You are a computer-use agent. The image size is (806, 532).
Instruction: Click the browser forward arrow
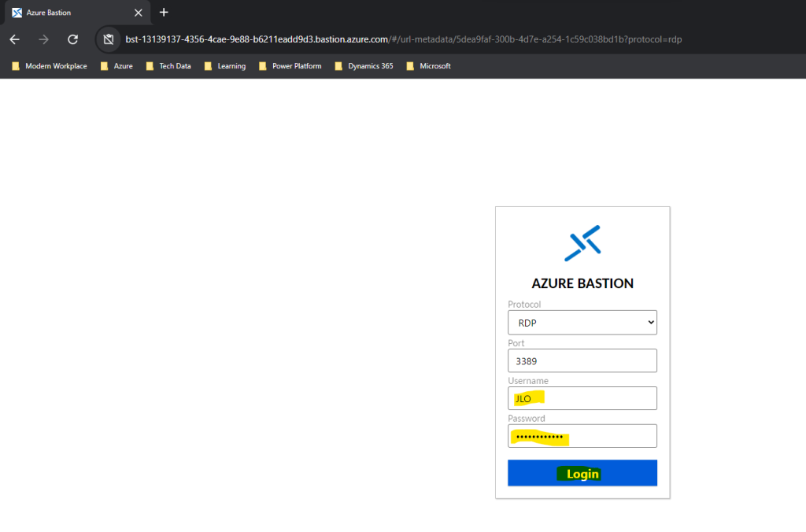pos(44,39)
